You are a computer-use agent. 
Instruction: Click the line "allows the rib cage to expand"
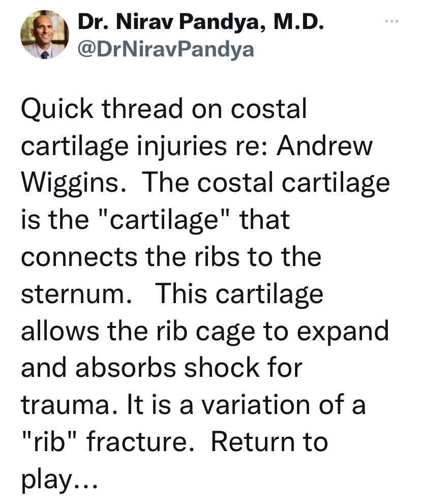click(x=205, y=332)
